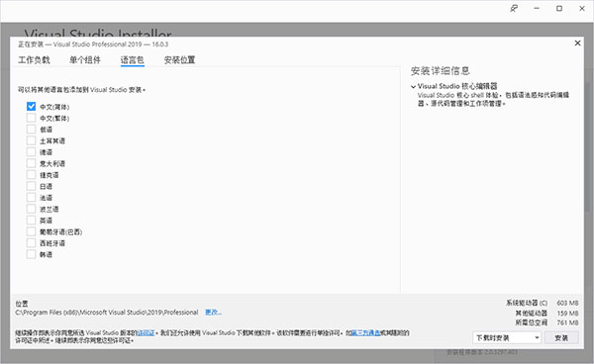
Task: Tick the 西班牙语 language checkbox
Action: tap(31, 243)
